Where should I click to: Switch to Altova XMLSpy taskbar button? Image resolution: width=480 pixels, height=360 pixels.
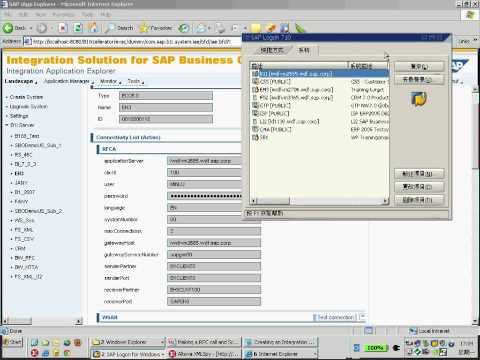point(204,354)
